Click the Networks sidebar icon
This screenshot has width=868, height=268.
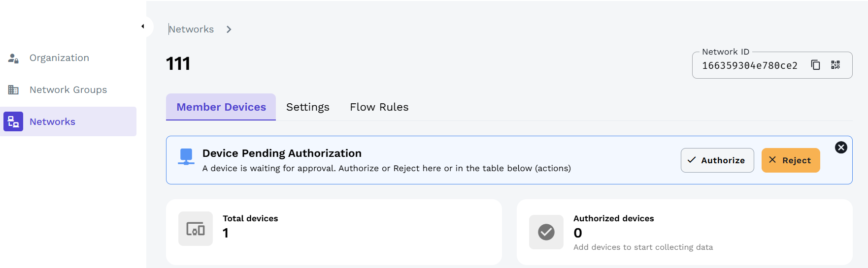coord(13,121)
